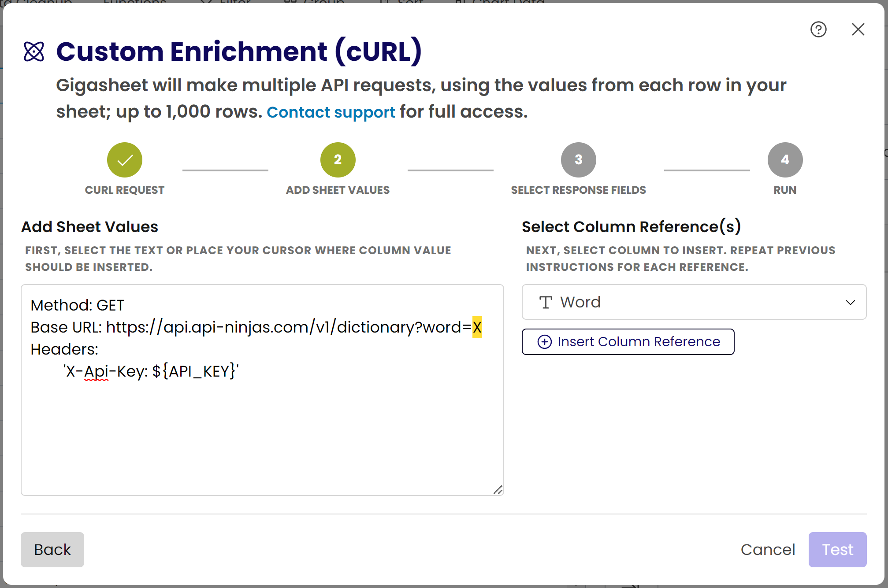Click the CURL REQUEST step label
888x588 pixels.
(125, 190)
